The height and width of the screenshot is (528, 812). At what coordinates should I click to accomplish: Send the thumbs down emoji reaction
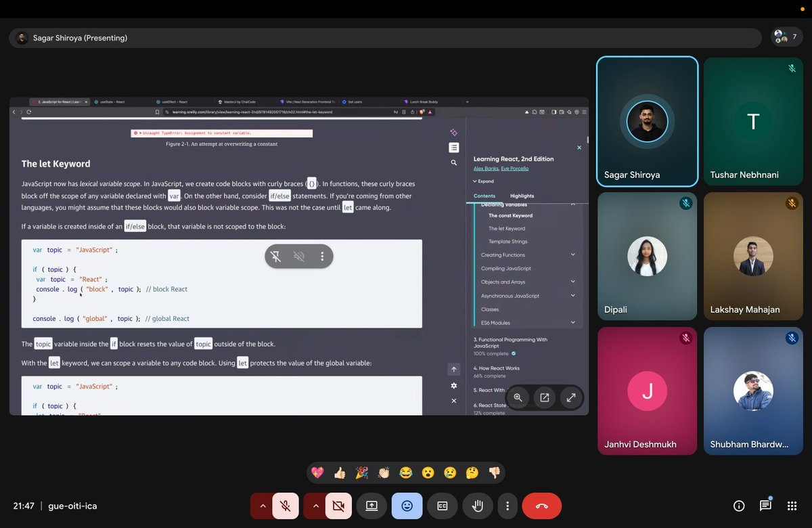tap(494, 472)
